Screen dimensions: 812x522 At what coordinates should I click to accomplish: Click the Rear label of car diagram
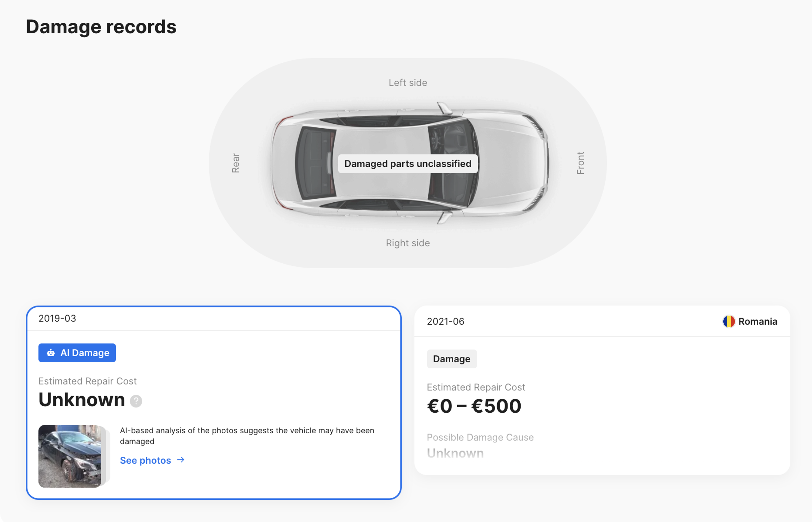click(236, 163)
